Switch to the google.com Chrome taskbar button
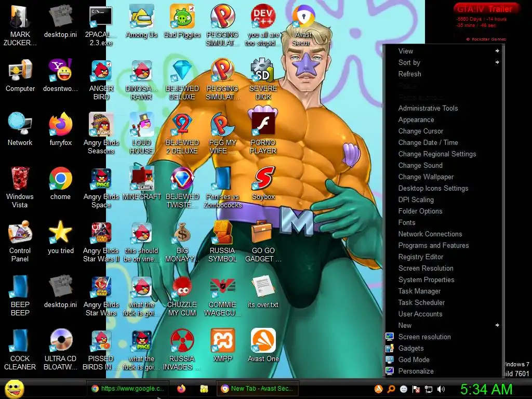This screenshot has height=399, width=532. tap(128, 389)
